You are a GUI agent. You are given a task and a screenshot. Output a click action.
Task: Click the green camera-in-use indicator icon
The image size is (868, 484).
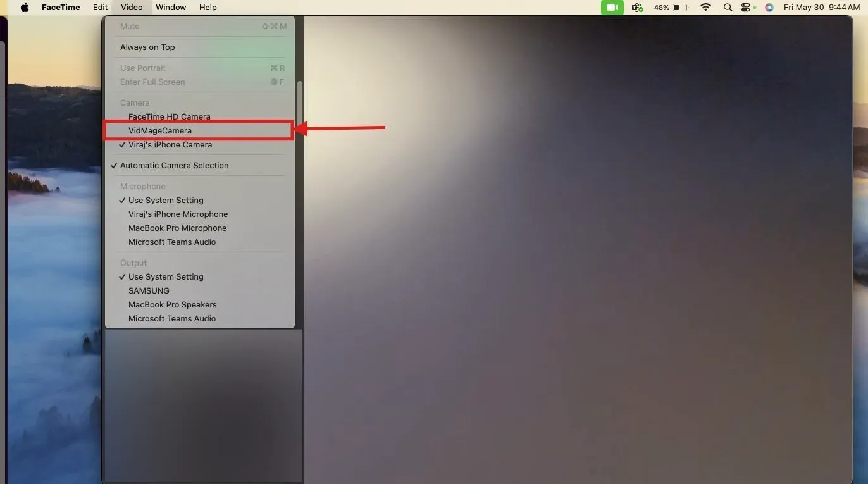612,8
